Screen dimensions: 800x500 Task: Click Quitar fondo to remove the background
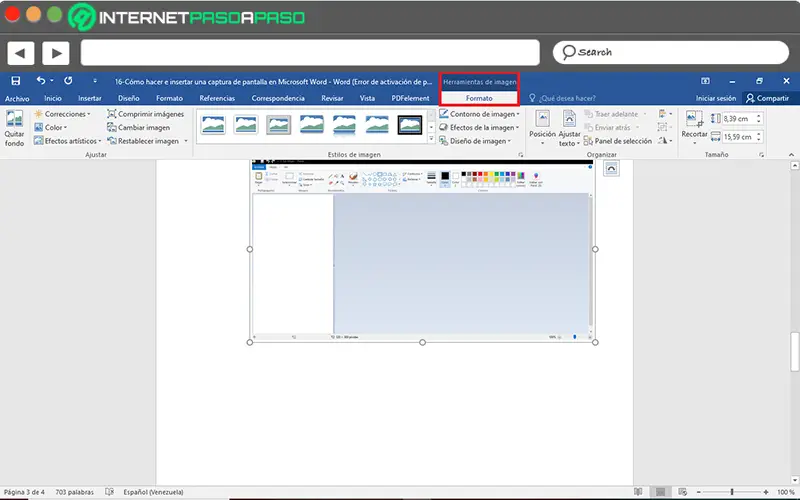pos(14,129)
